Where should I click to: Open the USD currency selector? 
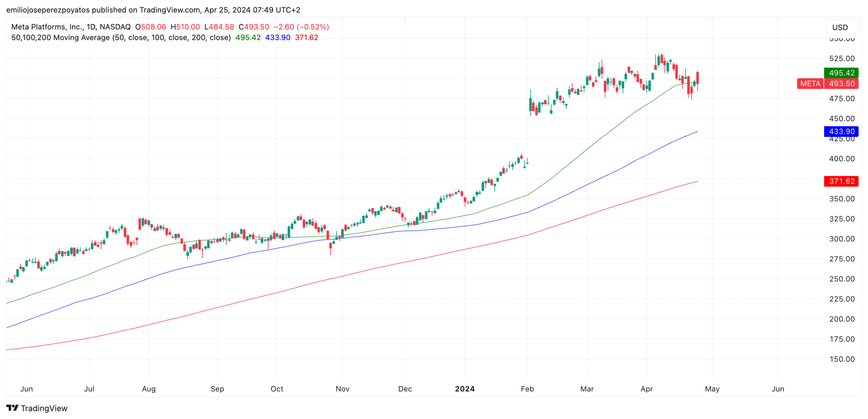[x=842, y=27]
